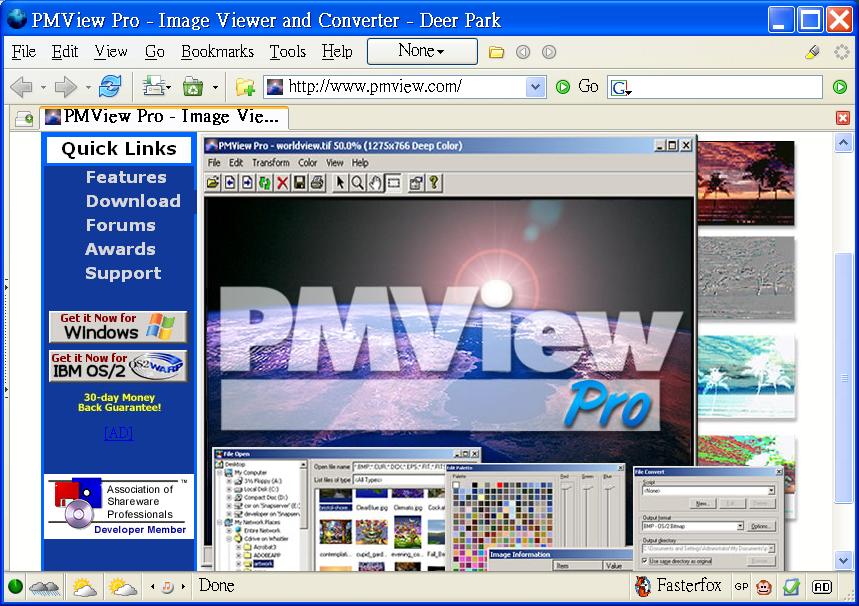Toggle the Greasemonkey monkey face icon
859x606 pixels.
[764, 587]
